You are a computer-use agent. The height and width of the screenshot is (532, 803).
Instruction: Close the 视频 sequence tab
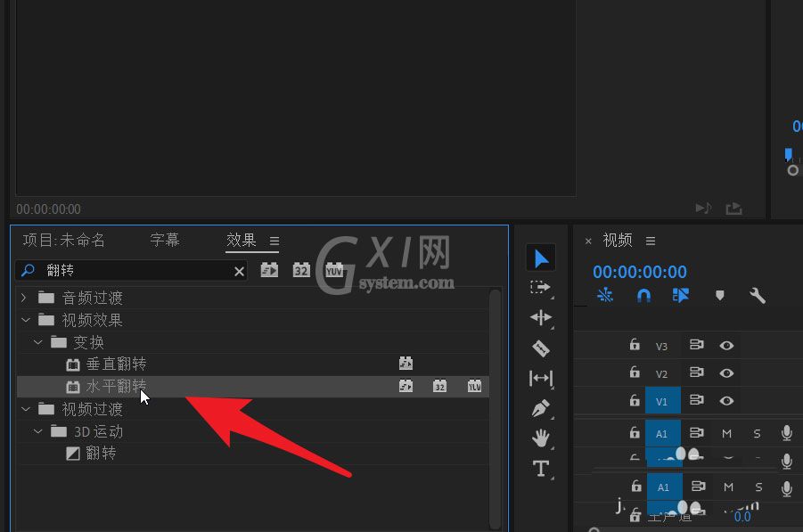tap(588, 241)
